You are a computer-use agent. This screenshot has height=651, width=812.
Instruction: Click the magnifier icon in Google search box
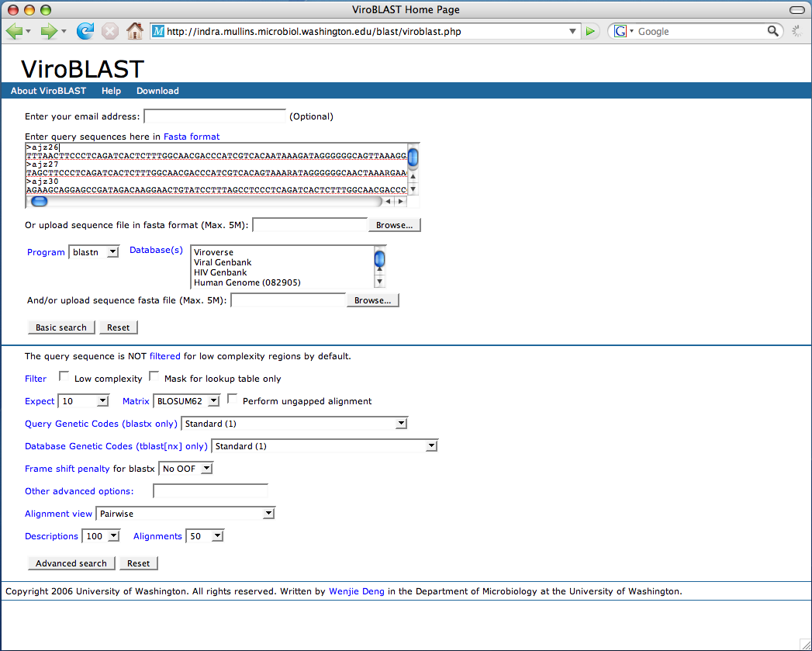[773, 31]
